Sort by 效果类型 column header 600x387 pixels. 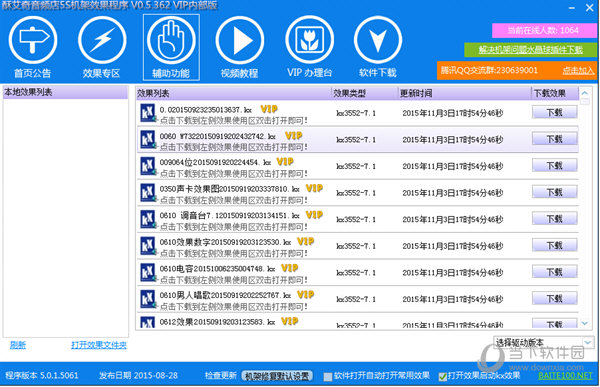pyautogui.click(x=364, y=93)
